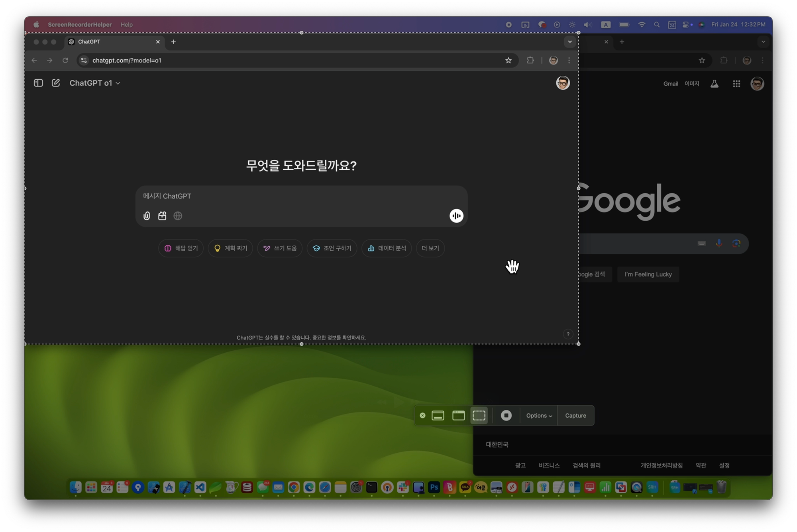797x532 pixels.
Task: Attach a file using the paperclip icon
Action: coord(146,216)
